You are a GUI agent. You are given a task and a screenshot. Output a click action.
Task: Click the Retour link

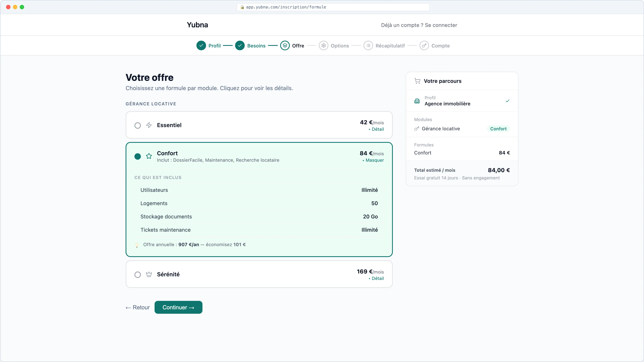[137, 307]
